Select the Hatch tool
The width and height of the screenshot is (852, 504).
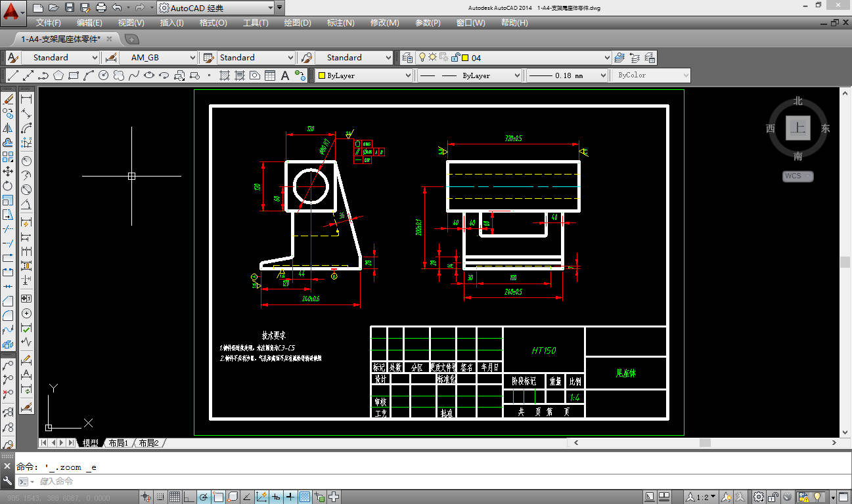point(224,75)
